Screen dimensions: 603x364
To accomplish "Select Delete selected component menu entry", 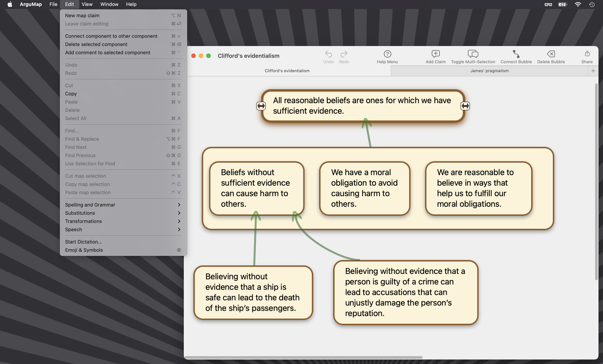I will [x=96, y=44].
